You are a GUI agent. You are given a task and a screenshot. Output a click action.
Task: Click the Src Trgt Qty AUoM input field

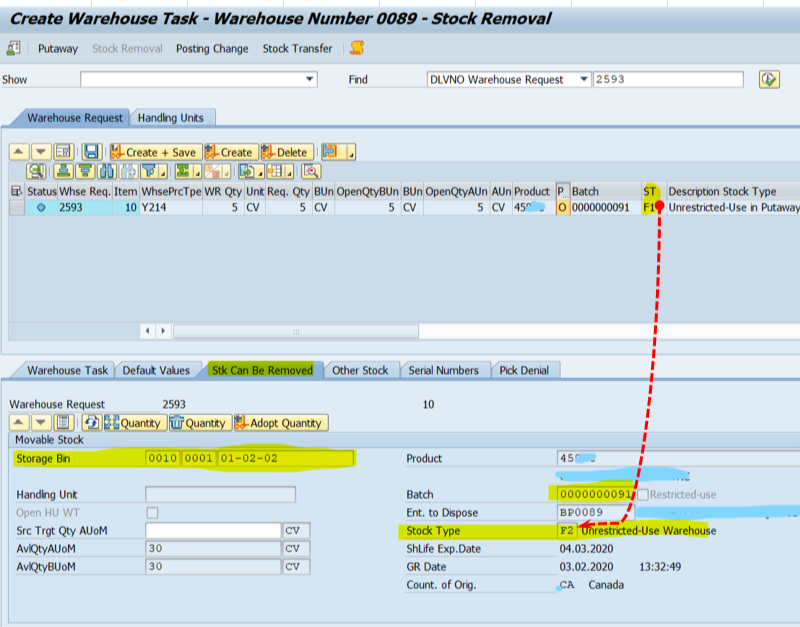coord(213,531)
